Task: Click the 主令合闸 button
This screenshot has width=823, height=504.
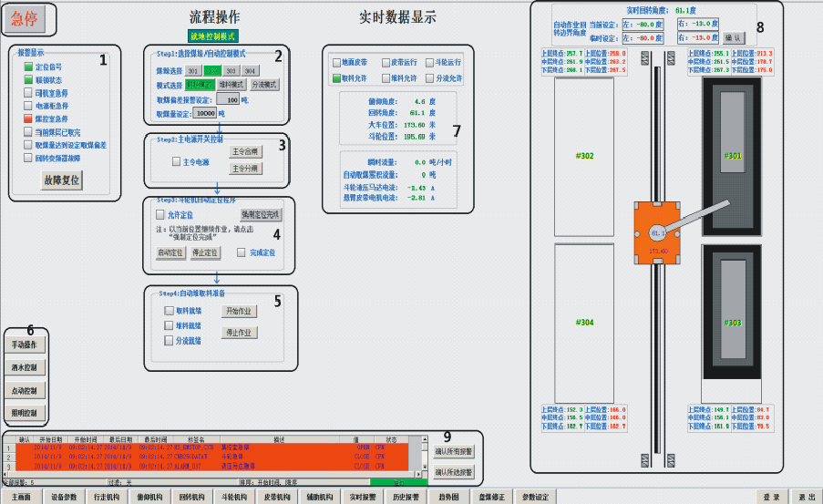Action: click(245, 151)
